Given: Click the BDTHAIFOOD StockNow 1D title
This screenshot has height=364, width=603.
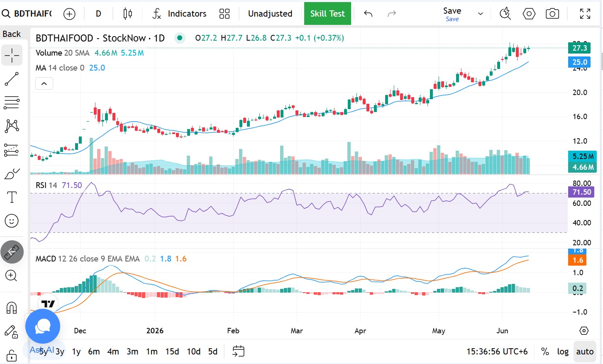Looking at the screenshot, I should (x=100, y=38).
